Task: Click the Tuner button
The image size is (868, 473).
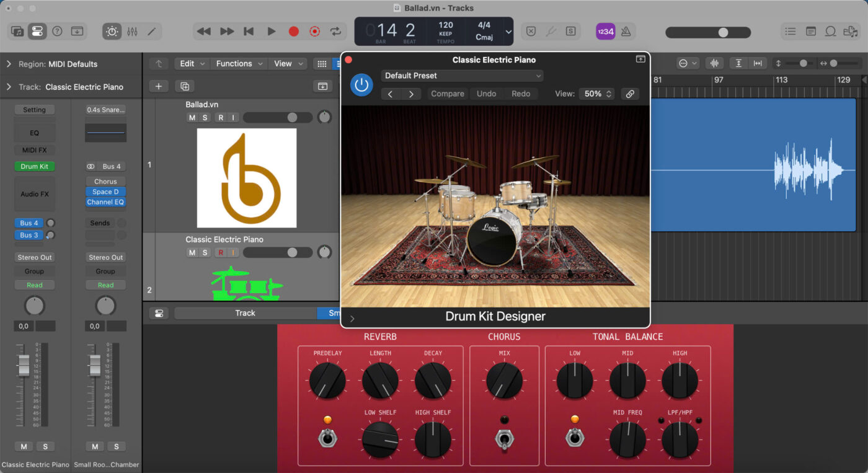Action: [x=551, y=31]
